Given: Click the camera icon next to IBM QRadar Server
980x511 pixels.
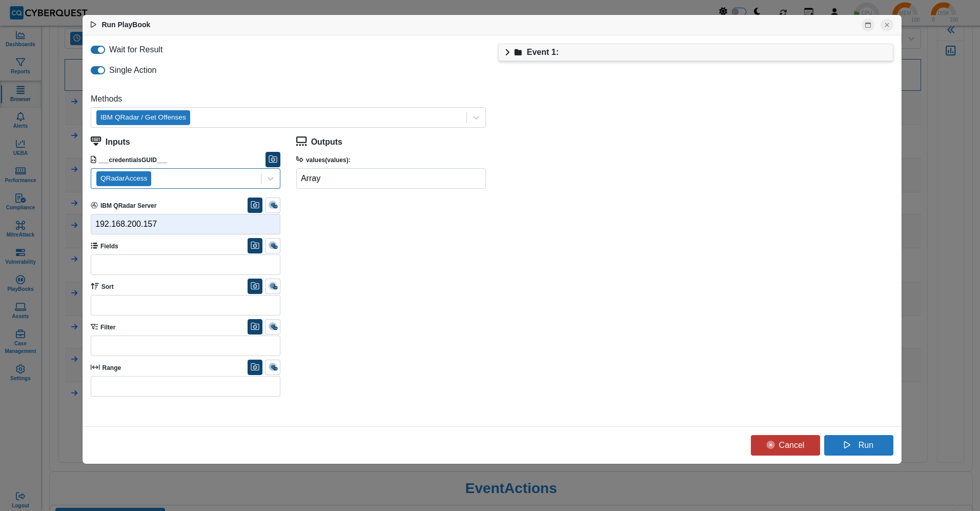Looking at the screenshot, I should [255, 205].
